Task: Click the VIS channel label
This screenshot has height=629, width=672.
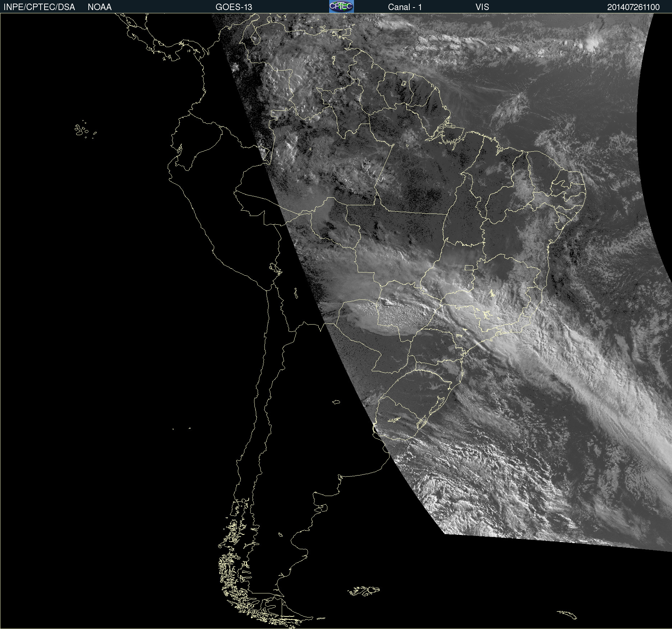Action: click(x=482, y=7)
